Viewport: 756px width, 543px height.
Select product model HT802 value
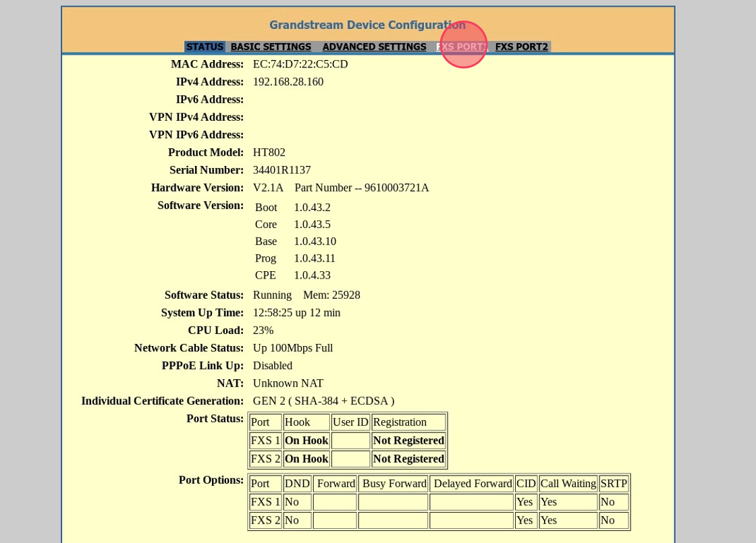[x=269, y=152]
